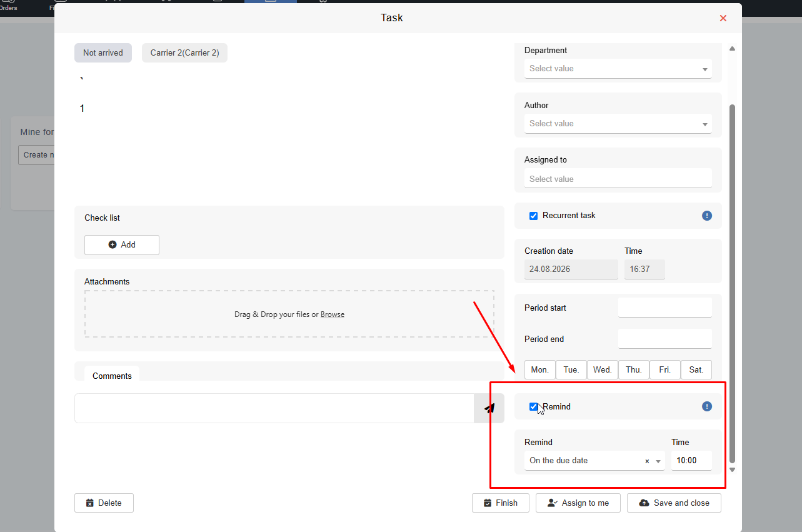Click Assign to me user icon button
The image size is (802, 532).
pyautogui.click(x=578, y=503)
